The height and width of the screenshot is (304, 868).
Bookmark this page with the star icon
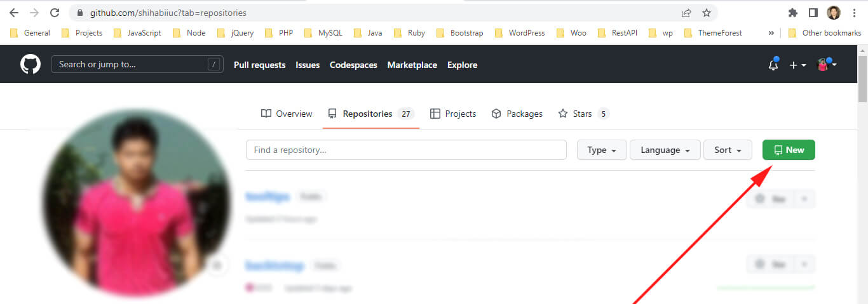pos(706,13)
